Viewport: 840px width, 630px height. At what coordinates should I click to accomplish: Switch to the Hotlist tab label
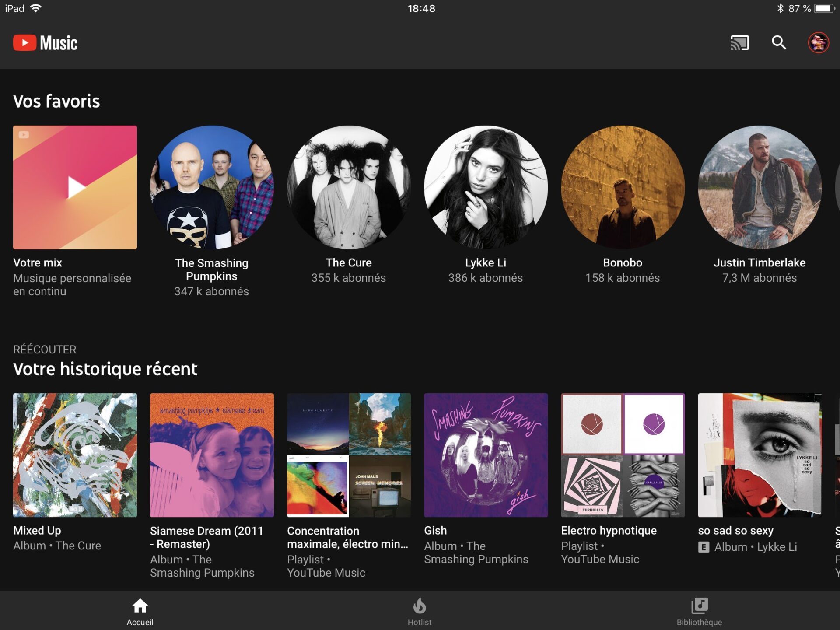(x=420, y=622)
